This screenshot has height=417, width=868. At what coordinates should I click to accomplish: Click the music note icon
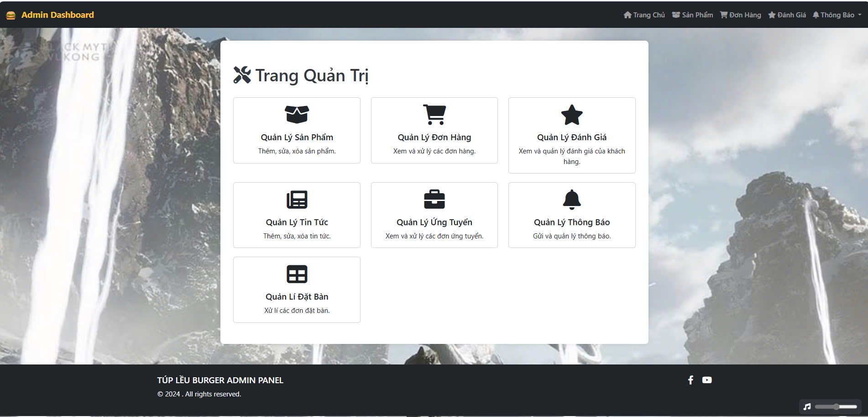point(807,406)
